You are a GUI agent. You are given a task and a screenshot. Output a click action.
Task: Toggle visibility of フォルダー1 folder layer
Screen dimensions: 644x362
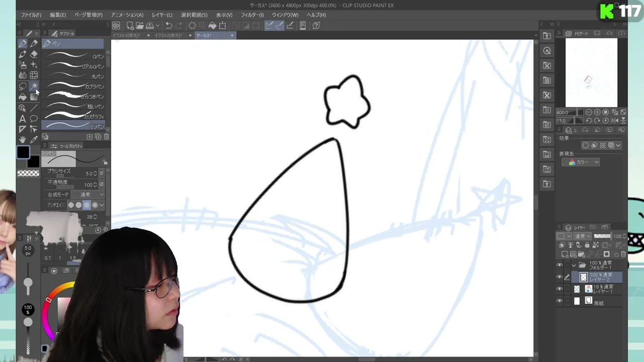(x=559, y=265)
